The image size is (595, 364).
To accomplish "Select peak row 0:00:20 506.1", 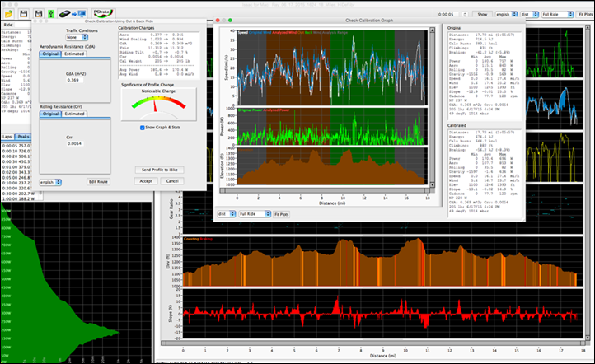I will click(x=16, y=156).
